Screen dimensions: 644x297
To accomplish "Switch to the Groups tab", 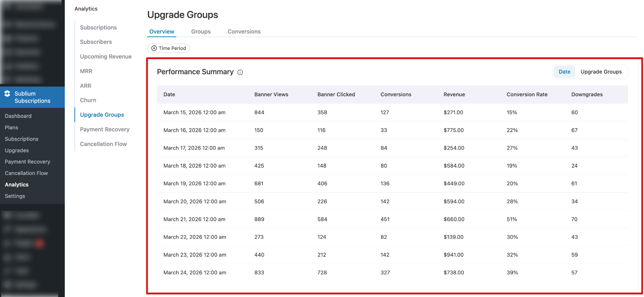I will pyautogui.click(x=201, y=31).
